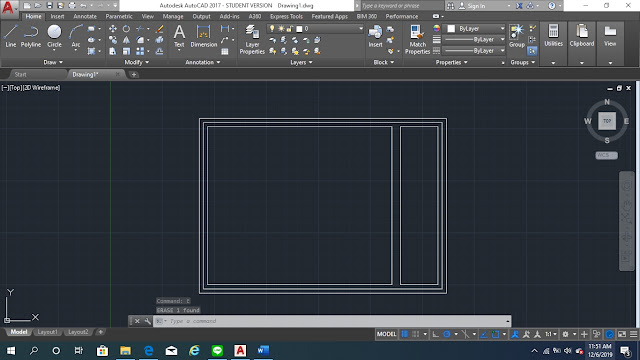This screenshot has height=360, width=640.
Task: Select the Arc tool
Action: tap(76, 36)
